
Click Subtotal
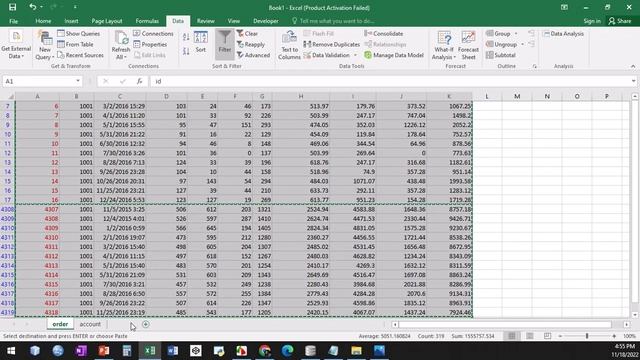[x=501, y=55]
